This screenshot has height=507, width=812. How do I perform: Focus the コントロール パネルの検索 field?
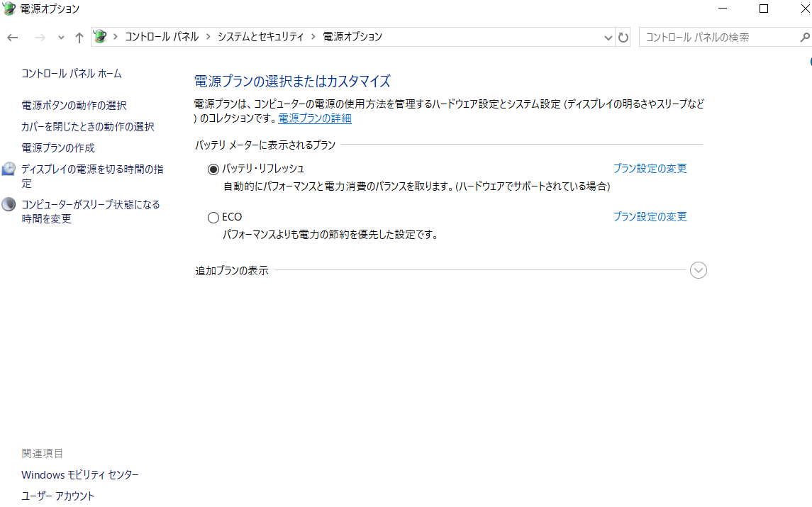click(x=719, y=38)
